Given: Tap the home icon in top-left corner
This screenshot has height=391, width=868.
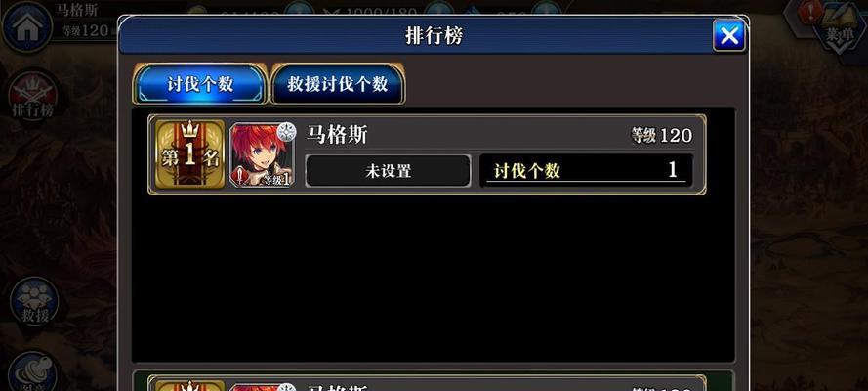Looking at the screenshot, I should pos(26,27).
